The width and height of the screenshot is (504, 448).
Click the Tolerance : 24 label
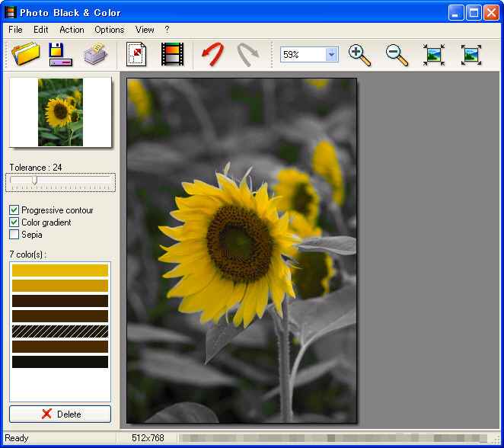[36, 168]
